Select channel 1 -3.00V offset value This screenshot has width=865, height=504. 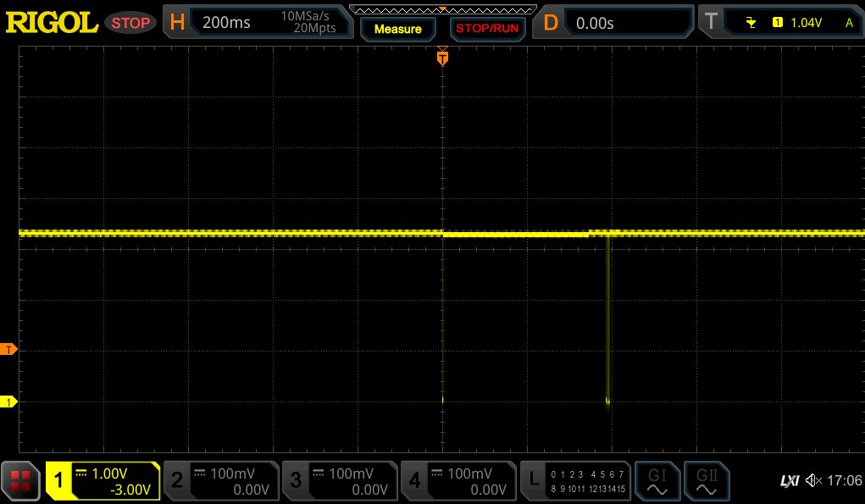pyautogui.click(x=130, y=490)
